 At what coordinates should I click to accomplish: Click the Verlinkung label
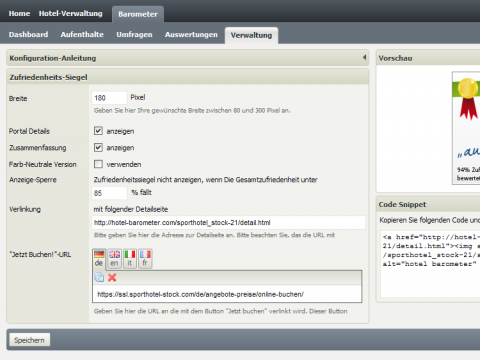tap(25, 209)
